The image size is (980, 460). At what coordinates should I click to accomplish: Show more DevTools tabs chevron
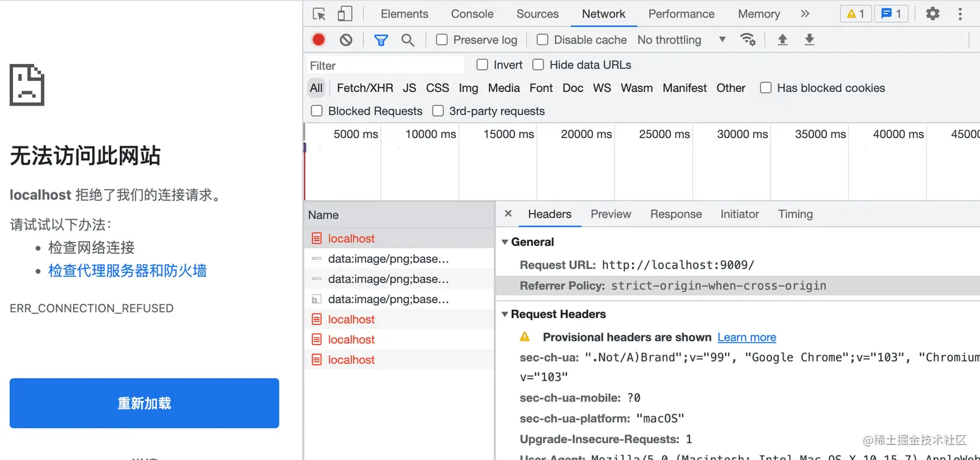805,14
